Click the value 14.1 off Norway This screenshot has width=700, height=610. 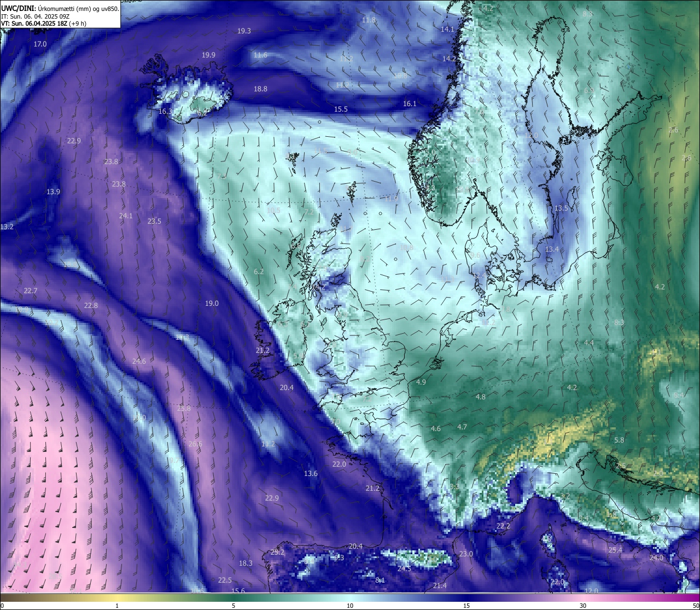[x=447, y=30]
